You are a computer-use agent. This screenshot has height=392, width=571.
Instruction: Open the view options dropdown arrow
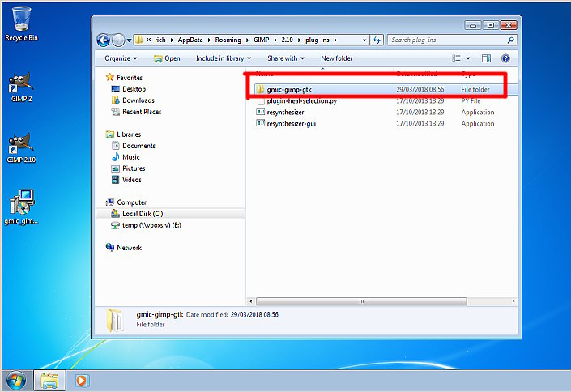click(468, 58)
